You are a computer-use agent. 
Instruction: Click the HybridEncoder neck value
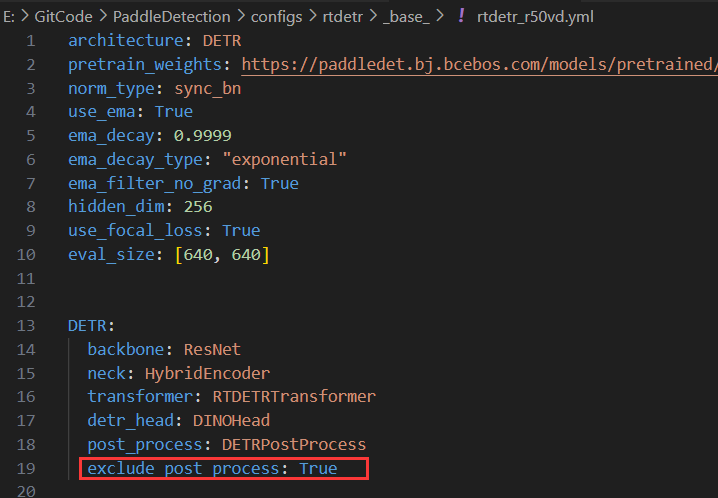[207, 373]
